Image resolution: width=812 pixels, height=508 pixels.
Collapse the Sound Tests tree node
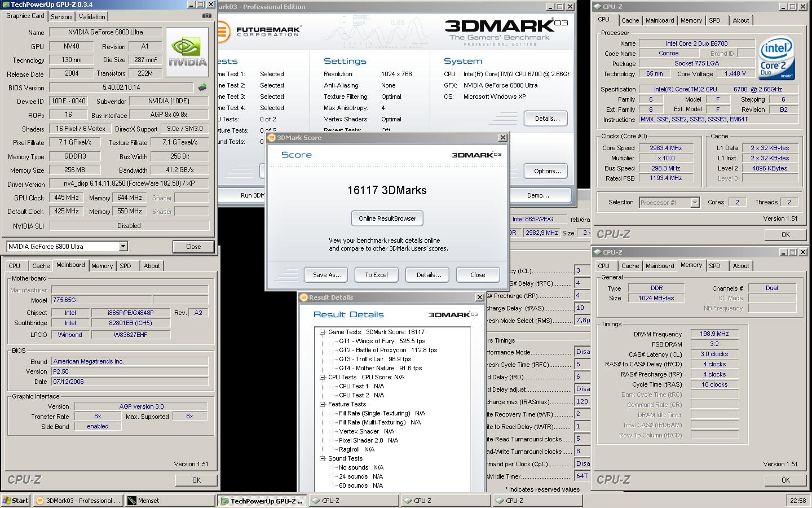click(x=323, y=458)
